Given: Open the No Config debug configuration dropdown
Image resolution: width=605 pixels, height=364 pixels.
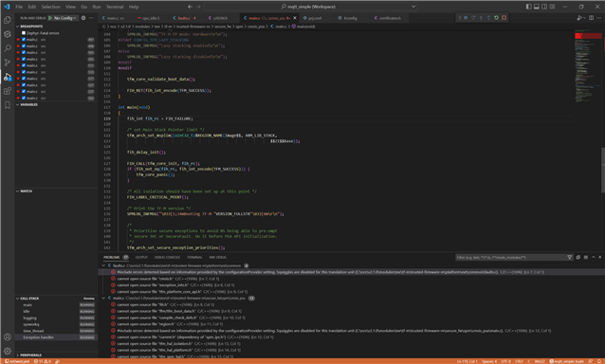Looking at the screenshot, I should coord(65,18).
